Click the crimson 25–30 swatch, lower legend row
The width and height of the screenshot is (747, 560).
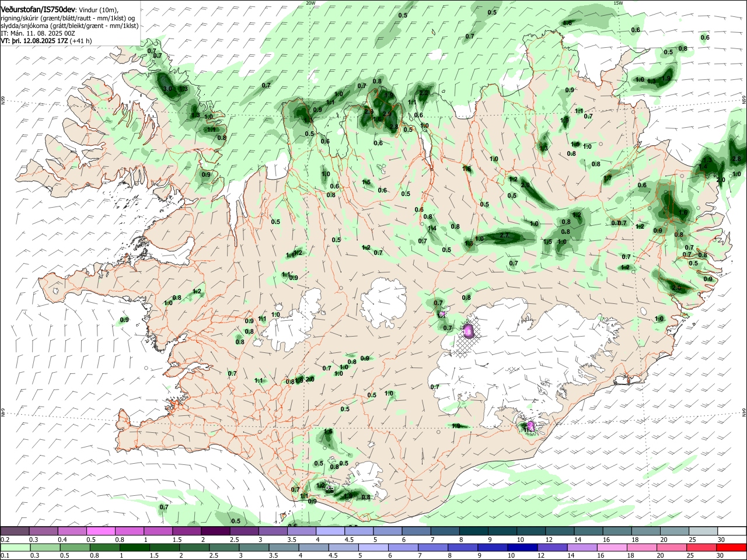[x=702, y=548]
